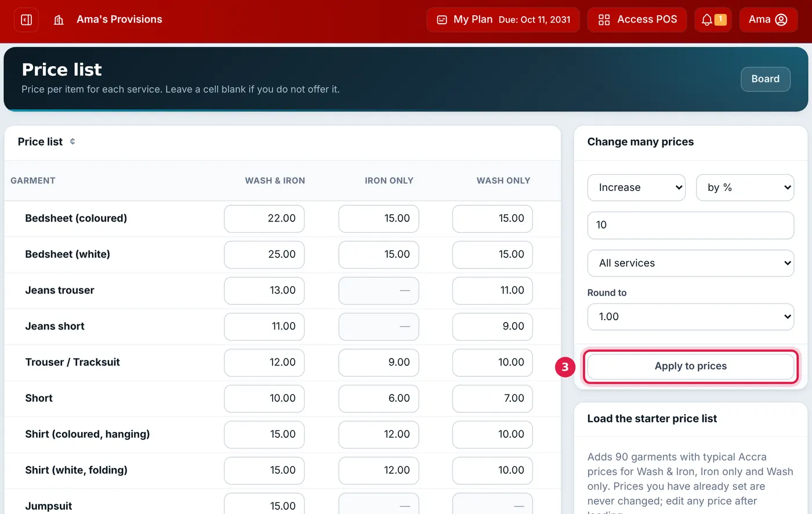Edit Bedsheet (white) Wash & Iron price

(x=264, y=255)
